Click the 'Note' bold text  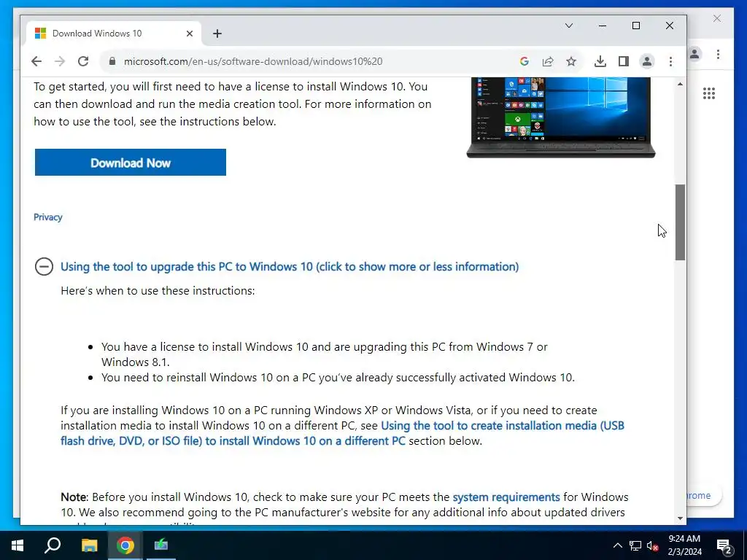pos(74,497)
